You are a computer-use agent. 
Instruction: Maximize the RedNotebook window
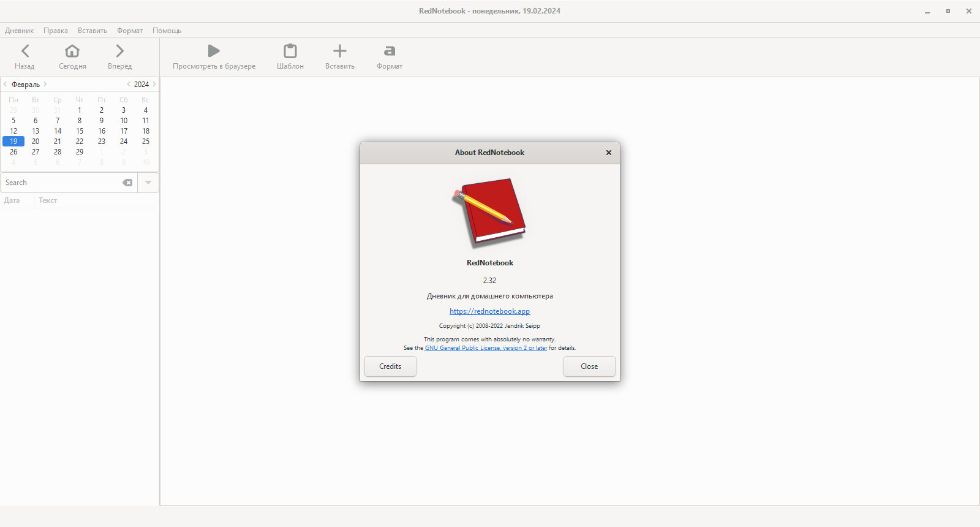(x=948, y=11)
